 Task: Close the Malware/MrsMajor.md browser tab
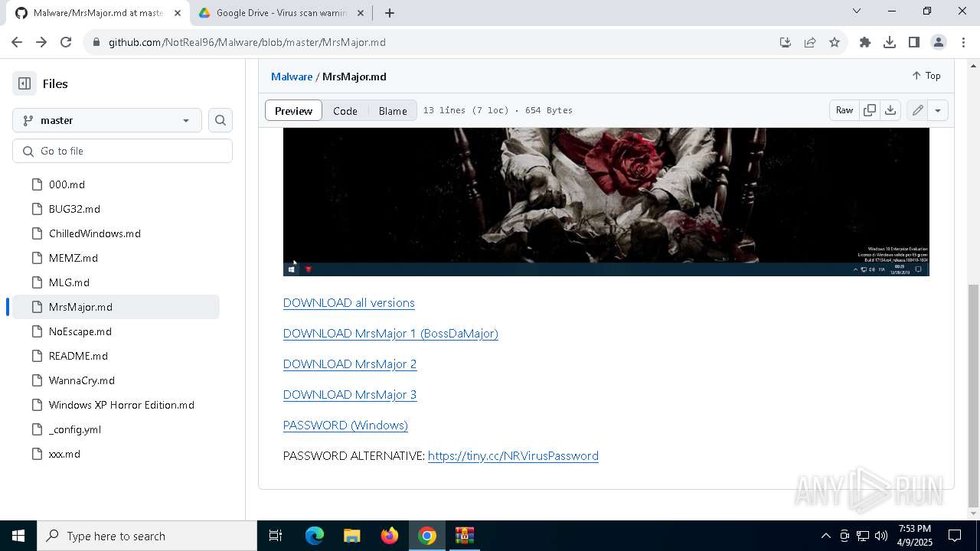tap(178, 13)
